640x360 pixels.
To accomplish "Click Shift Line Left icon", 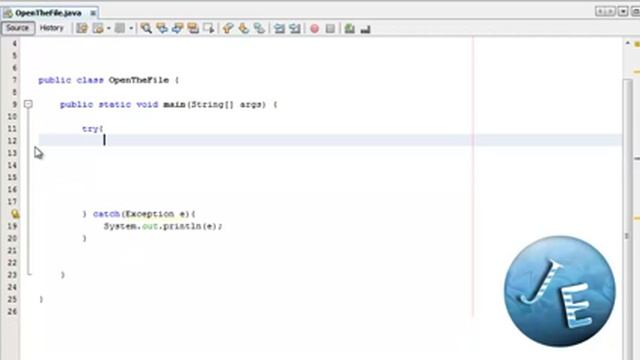I will [x=279, y=28].
